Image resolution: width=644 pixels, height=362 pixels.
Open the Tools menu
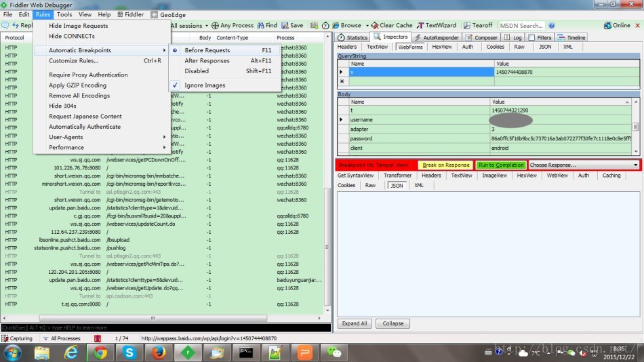[64, 14]
